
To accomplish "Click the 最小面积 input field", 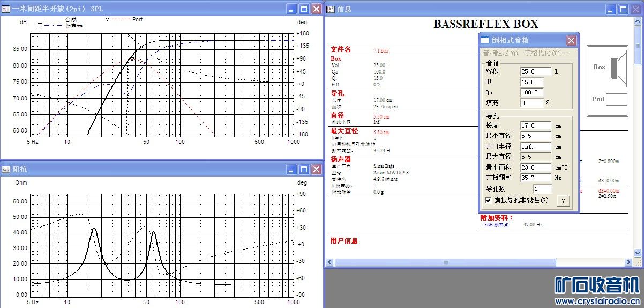I will point(536,167).
